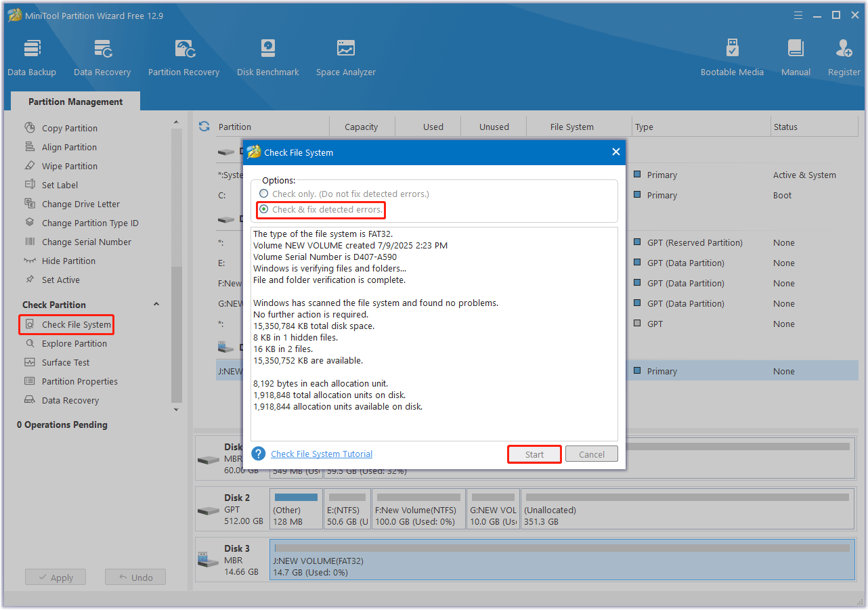Sort by the Used column header
Image resolution: width=868 pixels, height=610 pixels.
coord(433,127)
